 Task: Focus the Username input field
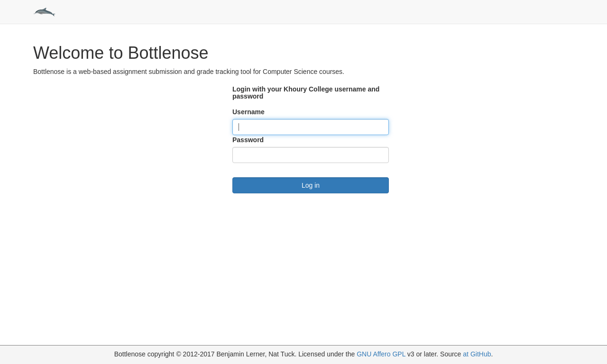[x=311, y=127]
